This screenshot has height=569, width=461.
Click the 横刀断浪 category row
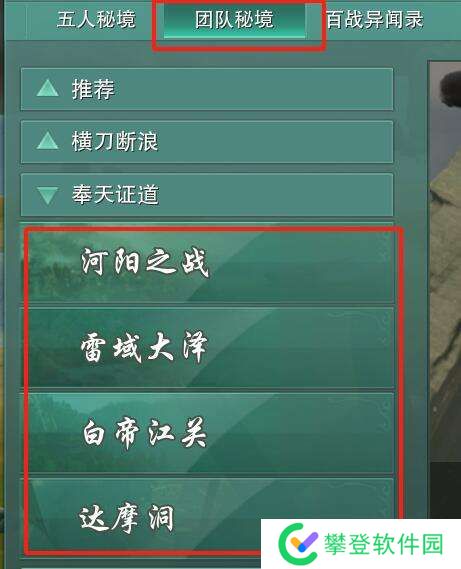(207, 142)
